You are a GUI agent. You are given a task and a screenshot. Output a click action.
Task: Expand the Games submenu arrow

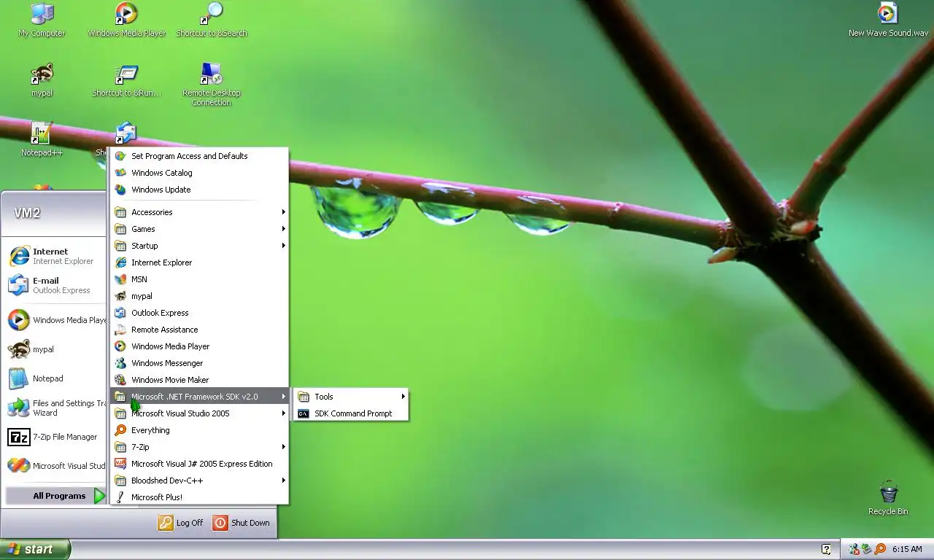(283, 229)
